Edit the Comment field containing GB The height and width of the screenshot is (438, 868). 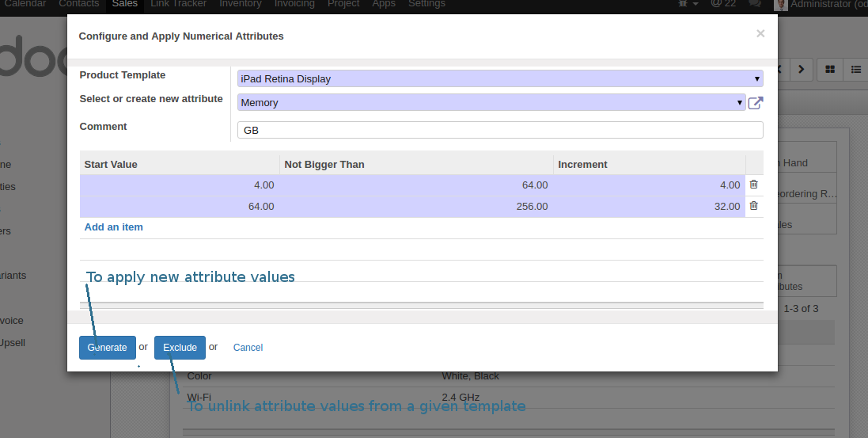coord(500,130)
